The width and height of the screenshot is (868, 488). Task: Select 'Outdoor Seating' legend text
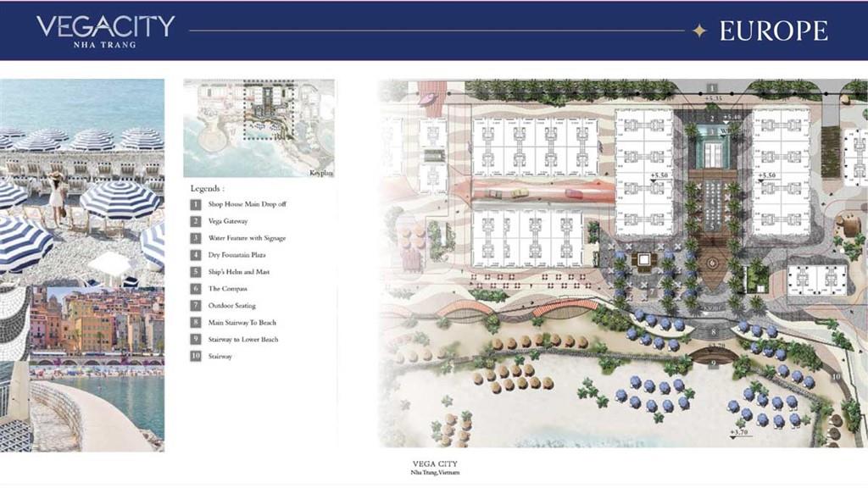(x=231, y=305)
